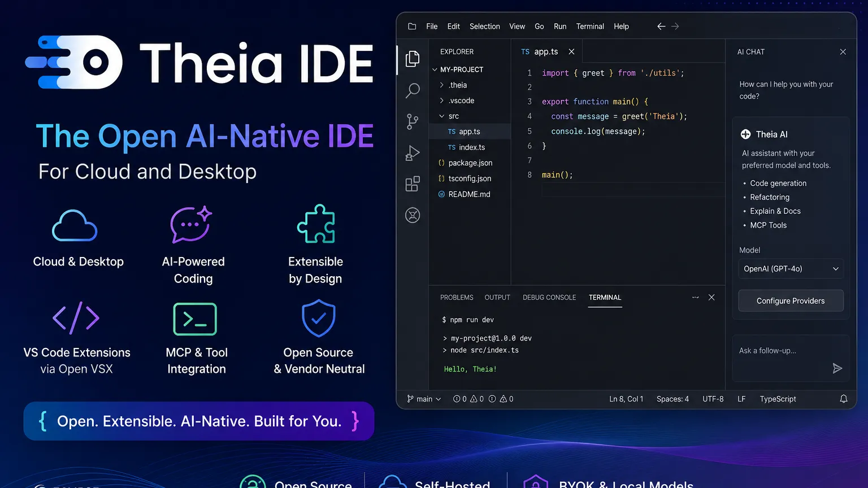Click the round icon below Extensions

click(x=413, y=215)
